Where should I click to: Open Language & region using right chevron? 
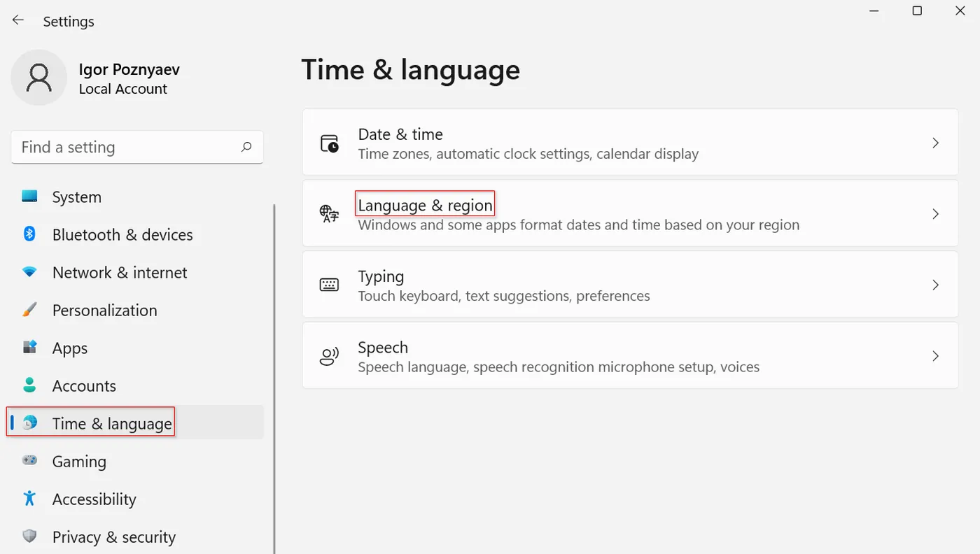935,214
